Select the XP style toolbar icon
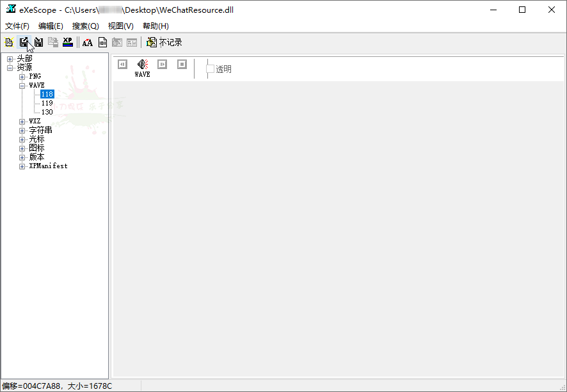The height and width of the screenshot is (392, 567). pos(67,42)
